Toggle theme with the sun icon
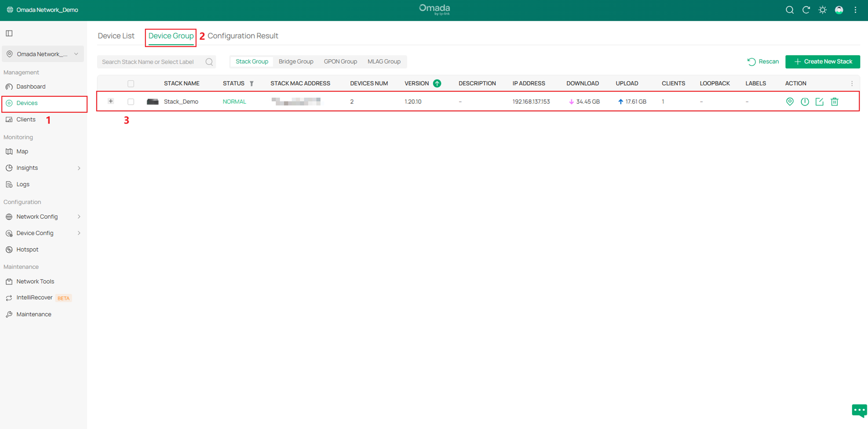The image size is (868, 429). point(822,10)
